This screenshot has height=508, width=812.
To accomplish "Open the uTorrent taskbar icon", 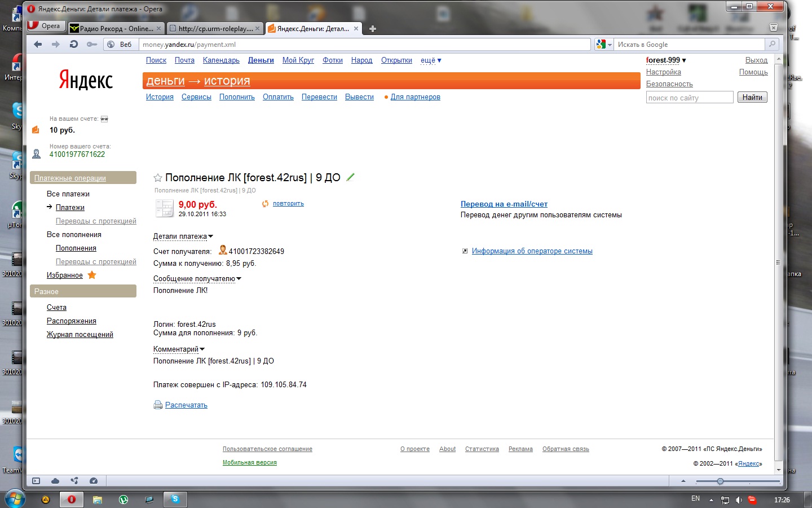I will click(x=123, y=499).
